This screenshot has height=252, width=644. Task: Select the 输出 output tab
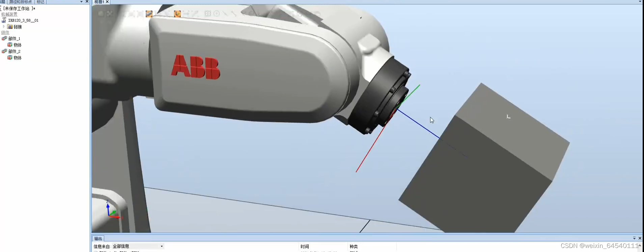98,239
